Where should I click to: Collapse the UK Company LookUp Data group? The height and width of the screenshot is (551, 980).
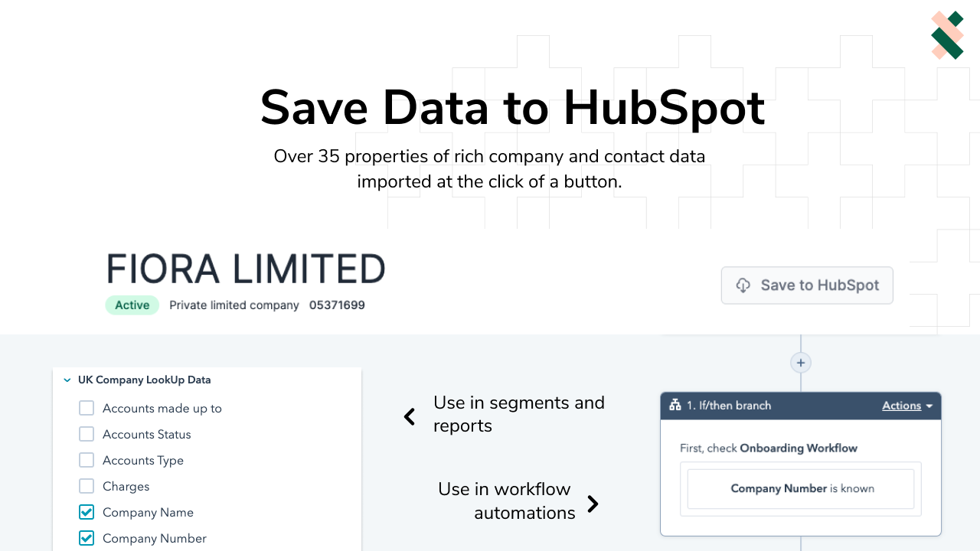click(67, 380)
